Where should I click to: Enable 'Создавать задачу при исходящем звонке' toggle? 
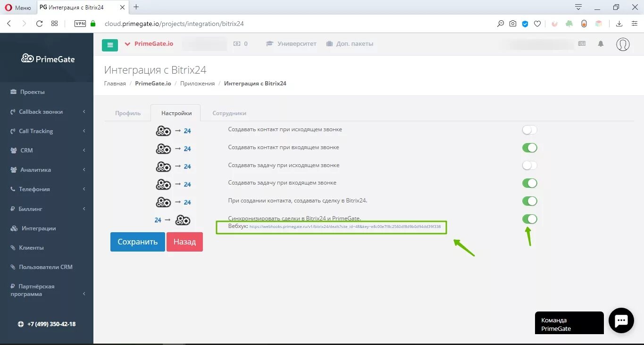pyautogui.click(x=529, y=165)
